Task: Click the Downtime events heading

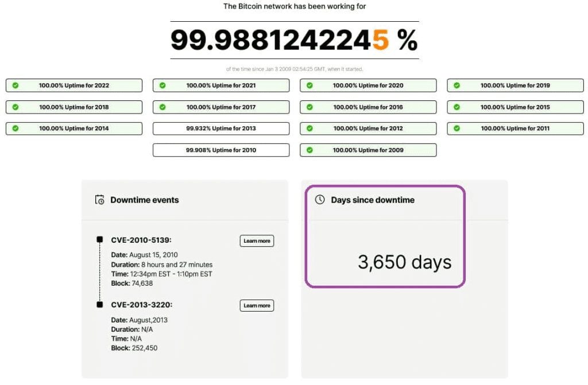Action: tap(144, 200)
